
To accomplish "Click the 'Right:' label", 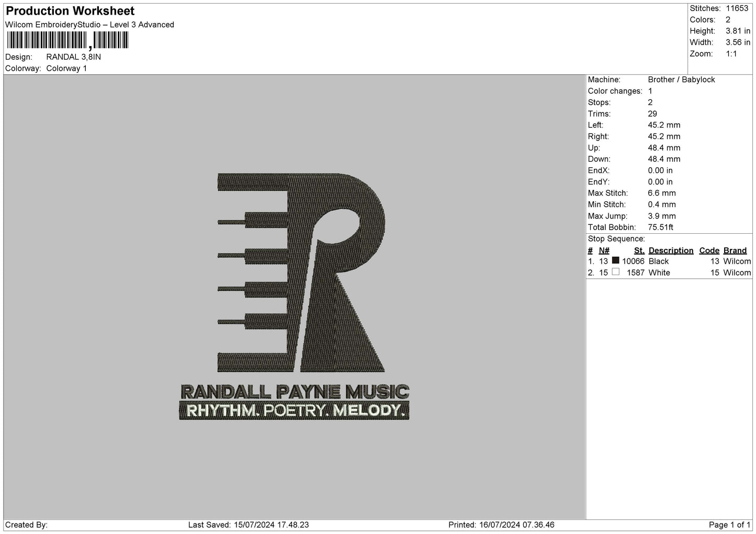I will (x=599, y=137).
